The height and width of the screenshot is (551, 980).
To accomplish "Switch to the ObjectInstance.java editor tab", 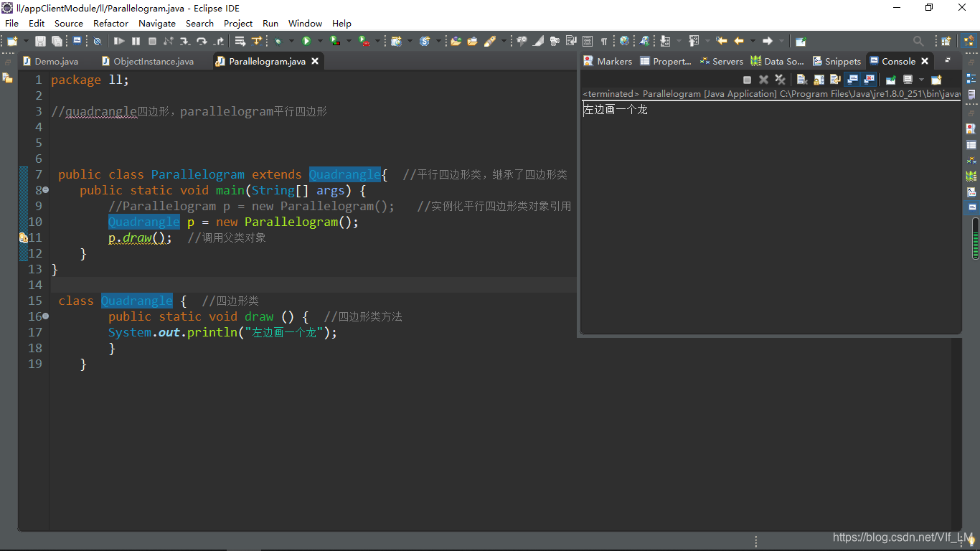I will 147,61.
